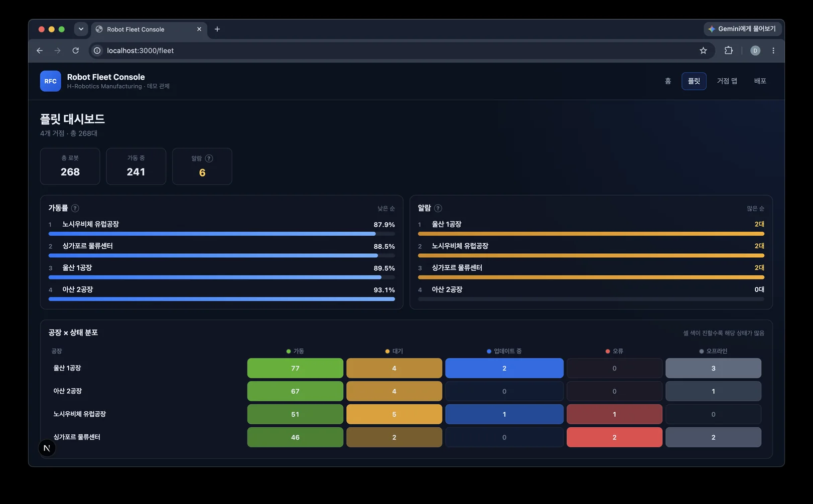
Task: Go to 홈 navigation link
Action: [667, 81]
